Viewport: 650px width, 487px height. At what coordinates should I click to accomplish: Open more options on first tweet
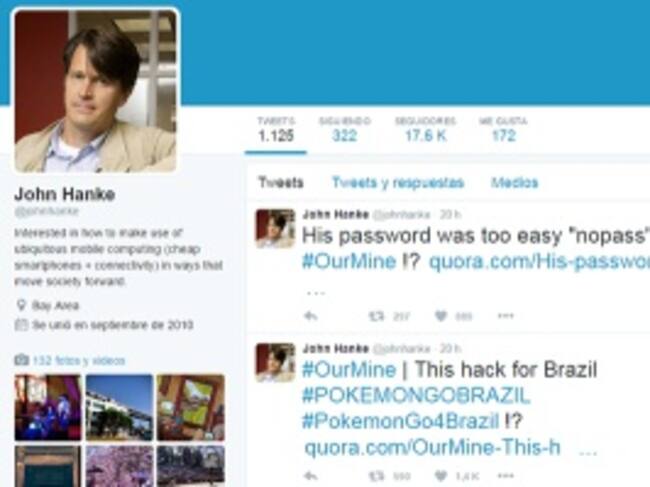coord(505,316)
